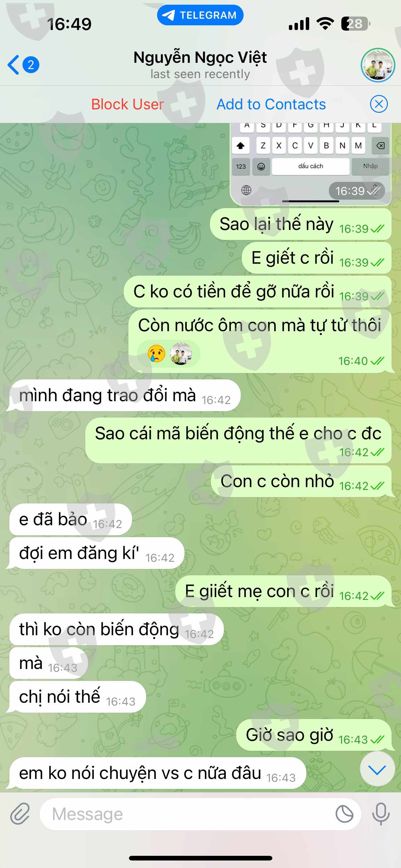
Task: Tap the Telegram pill at top of screen
Action: 200,15
